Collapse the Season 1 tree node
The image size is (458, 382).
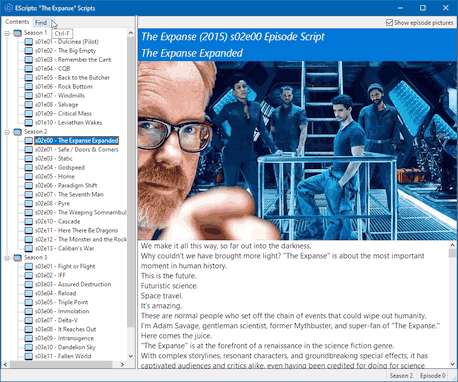7,33
